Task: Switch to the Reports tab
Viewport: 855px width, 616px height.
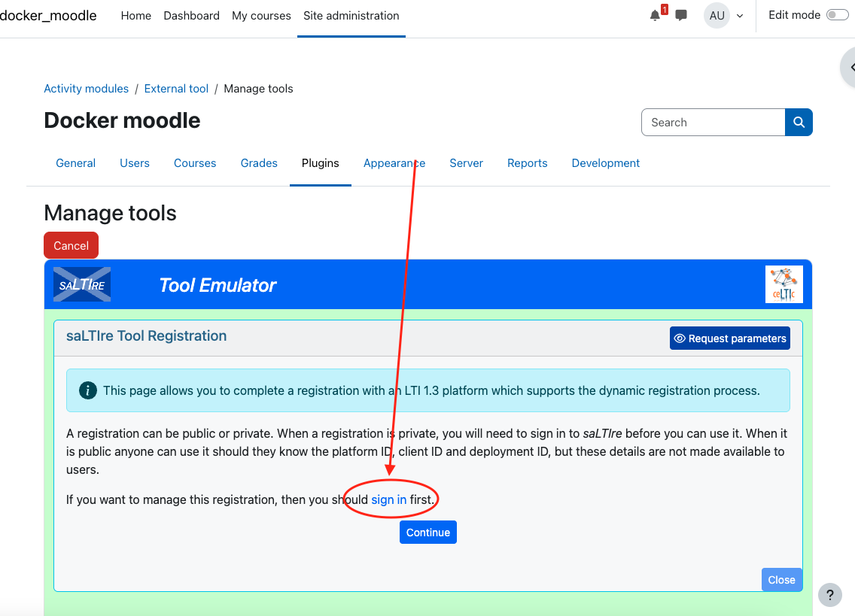Action: (x=527, y=163)
